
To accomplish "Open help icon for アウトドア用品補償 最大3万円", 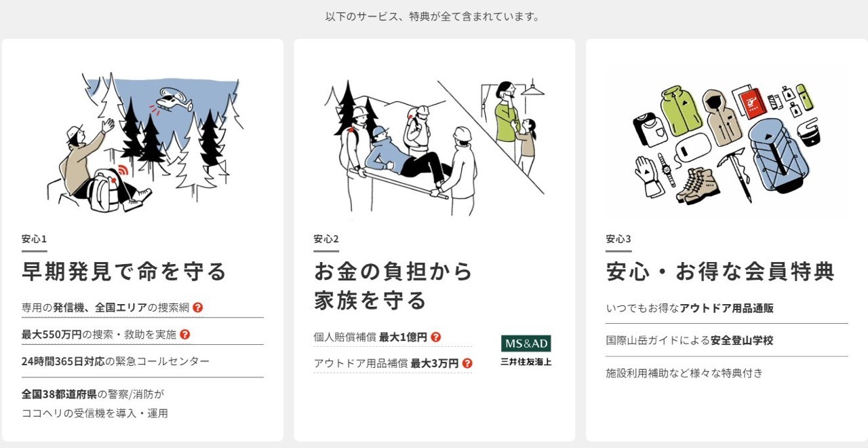I will tap(467, 363).
